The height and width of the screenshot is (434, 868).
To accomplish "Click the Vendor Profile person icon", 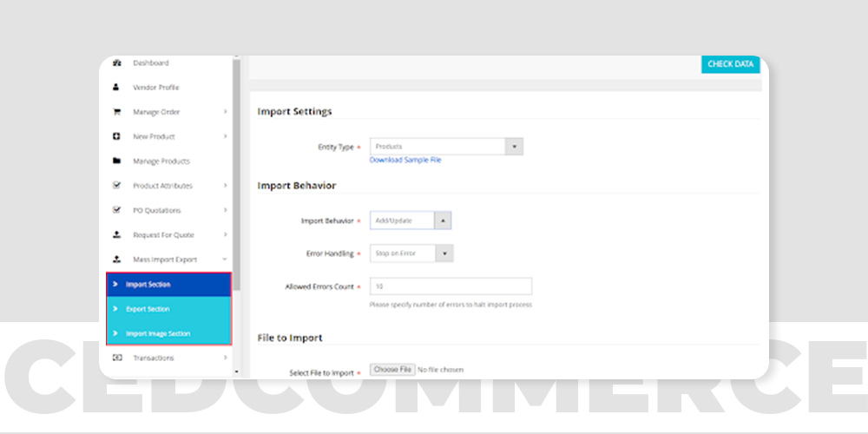I will coord(116,88).
